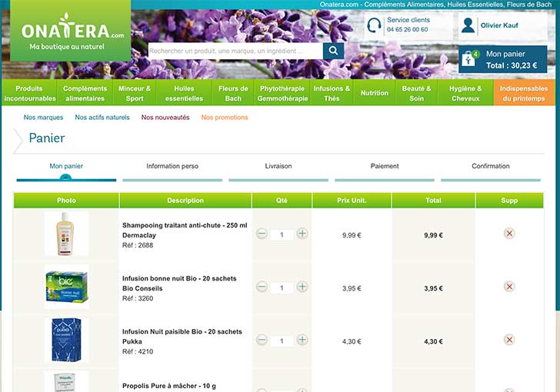Image resolution: width=560 pixels, height=392 pixels.
Task: Click the Prix Unit. column header
Action: pos(352,201)
